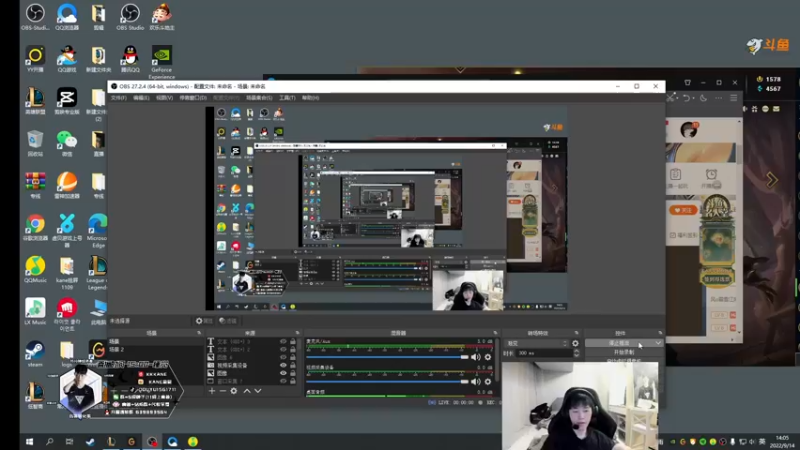800x450 pixels.
Task: Toggle lock on the 图像 4 source
Action: tap(293, 358)
